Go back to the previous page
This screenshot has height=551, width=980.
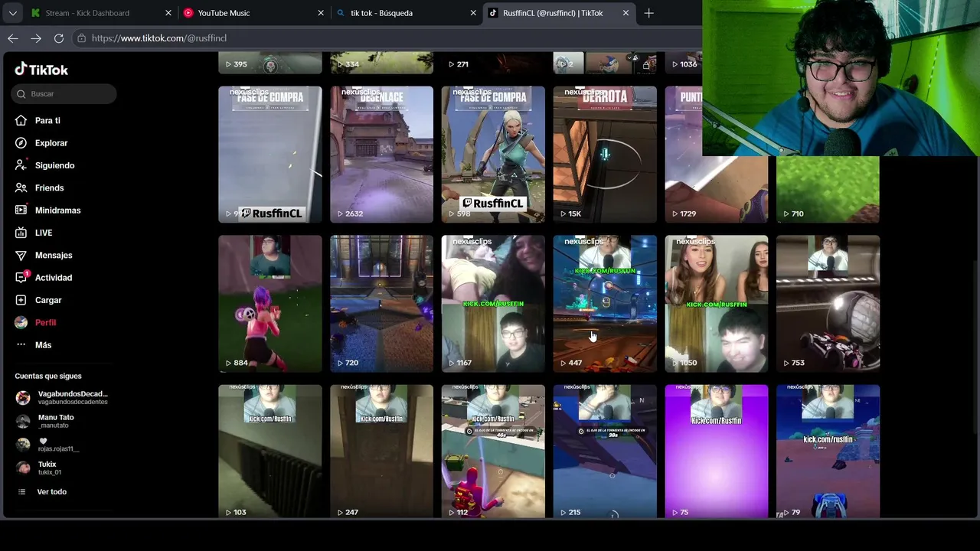click(13, 38)
